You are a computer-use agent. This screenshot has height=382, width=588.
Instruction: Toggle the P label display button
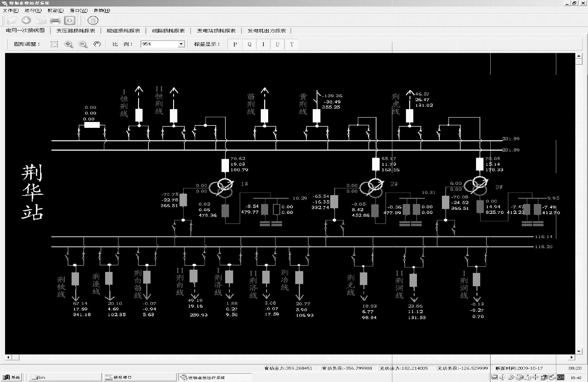coord(235,44)
